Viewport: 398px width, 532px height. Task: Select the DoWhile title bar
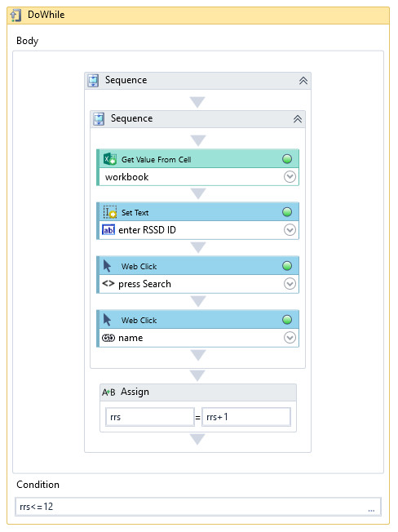pyautogui.click(x=198, y=16)
